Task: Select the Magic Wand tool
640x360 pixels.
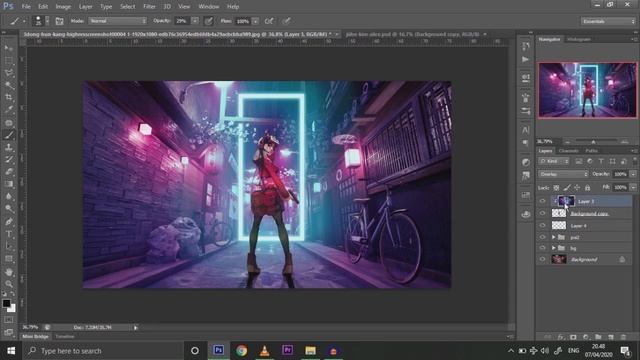Action: pyautogui.click(x=9, y=85)
